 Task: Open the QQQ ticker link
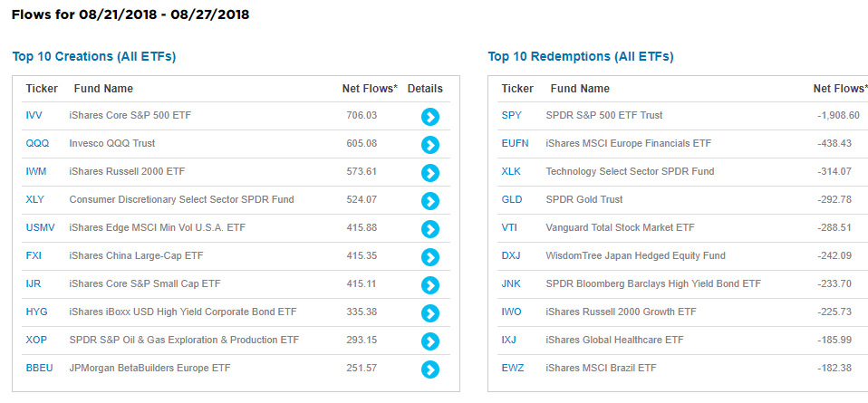click(37, 143)
